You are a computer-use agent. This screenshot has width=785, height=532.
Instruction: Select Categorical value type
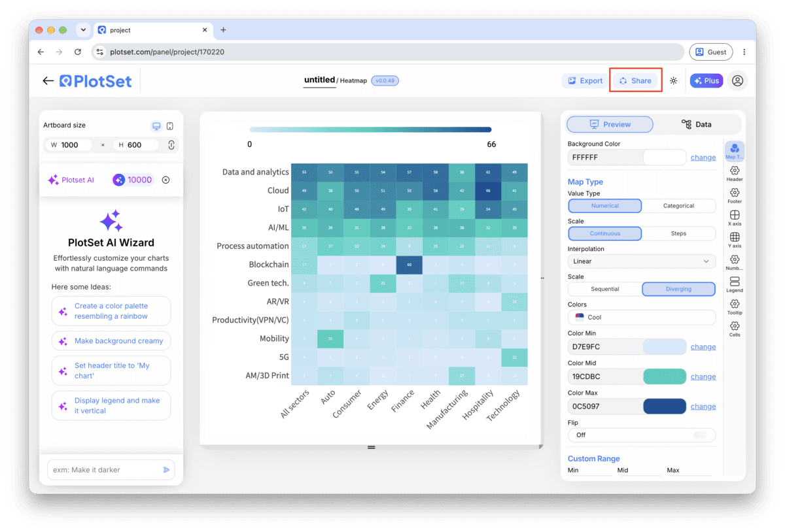(678, 205)
